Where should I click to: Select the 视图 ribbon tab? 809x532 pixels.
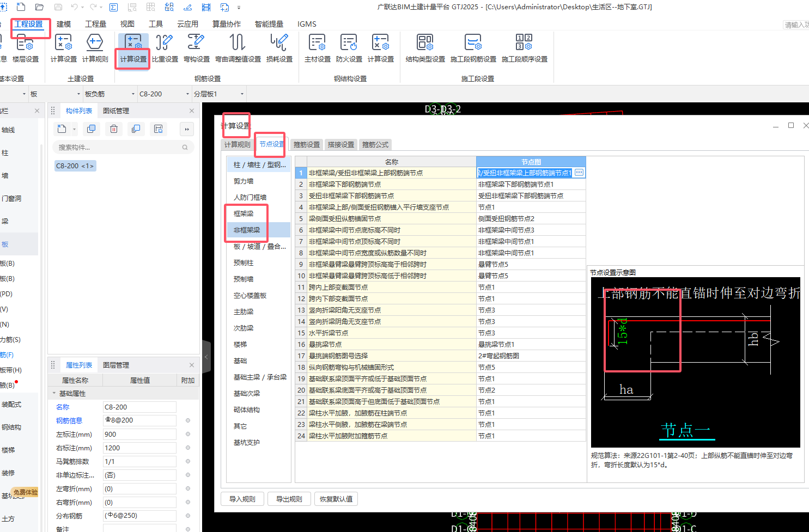coord(127,24)
